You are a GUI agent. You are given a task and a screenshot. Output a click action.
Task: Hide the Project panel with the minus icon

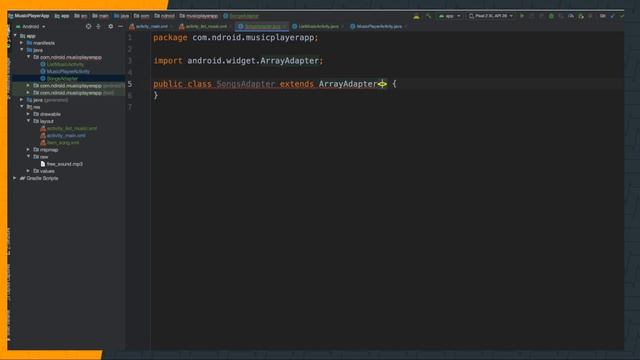pos(120,27)
